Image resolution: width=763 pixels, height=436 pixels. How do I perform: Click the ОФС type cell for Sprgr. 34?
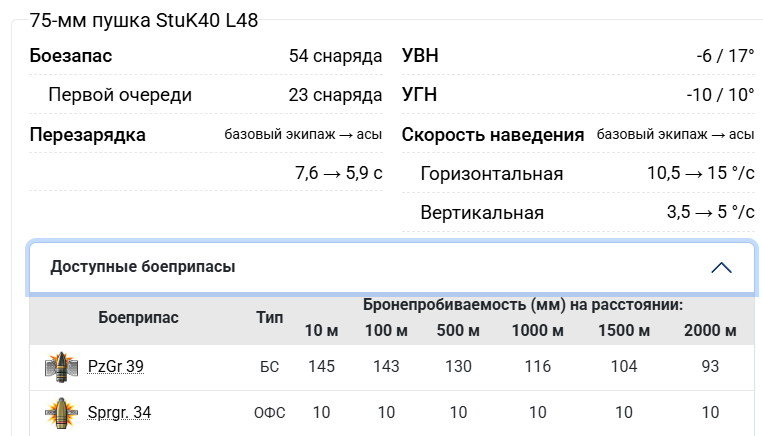(x=269, y=412)
